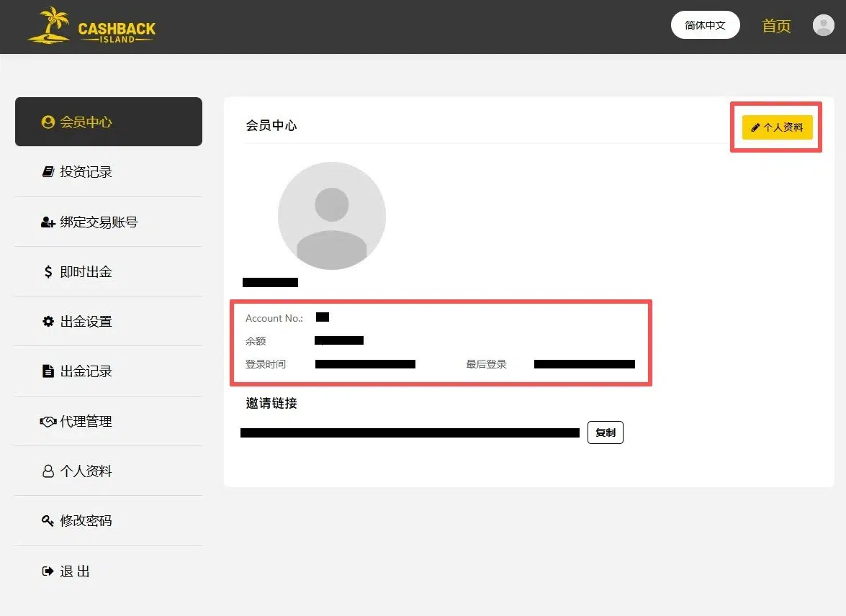
Task: Click the gear icon beside 出金设置
Action: (x=48, y=322)
